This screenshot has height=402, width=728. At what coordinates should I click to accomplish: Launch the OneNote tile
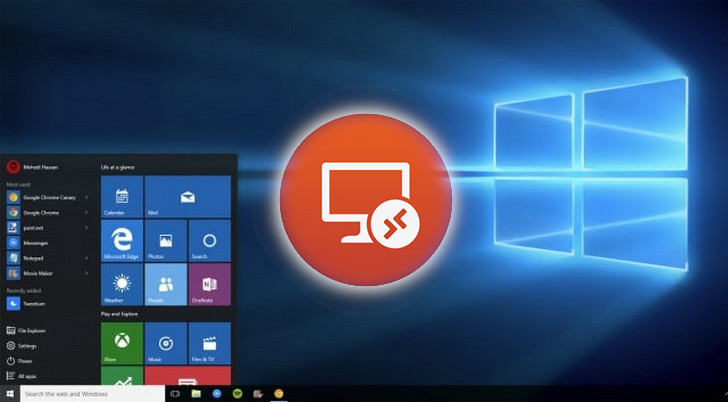209,284
